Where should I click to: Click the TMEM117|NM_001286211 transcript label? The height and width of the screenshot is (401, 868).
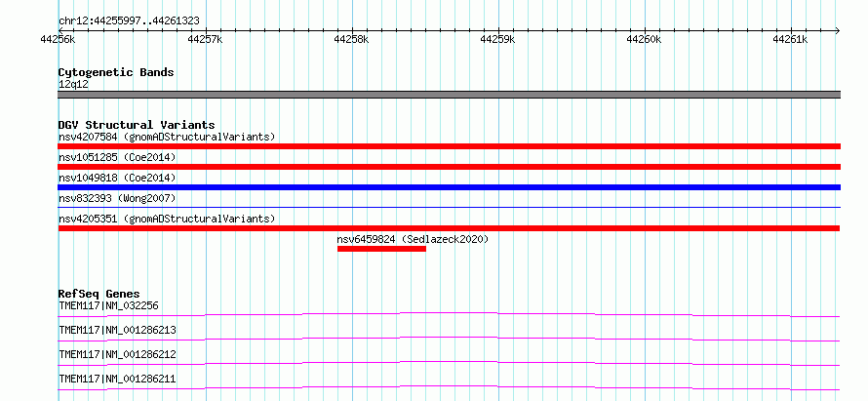117,379
